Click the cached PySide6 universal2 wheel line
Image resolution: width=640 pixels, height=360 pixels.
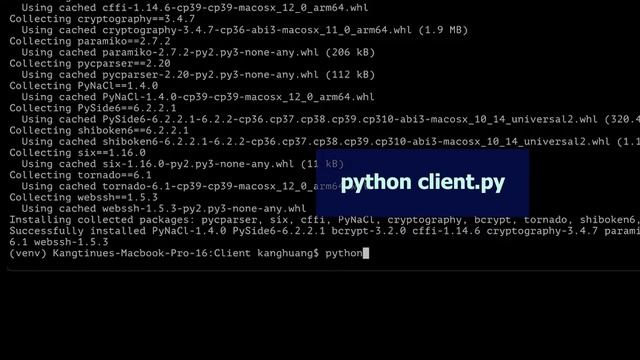[331, 120]
